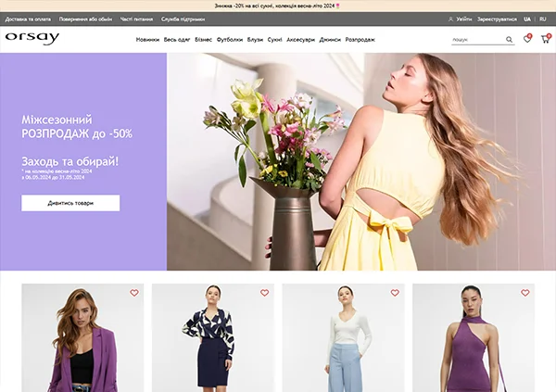The width and height of the screenshot is (556, 392).
Task: Open the purple blazer product thumbnail
Action: coord(82,343)
